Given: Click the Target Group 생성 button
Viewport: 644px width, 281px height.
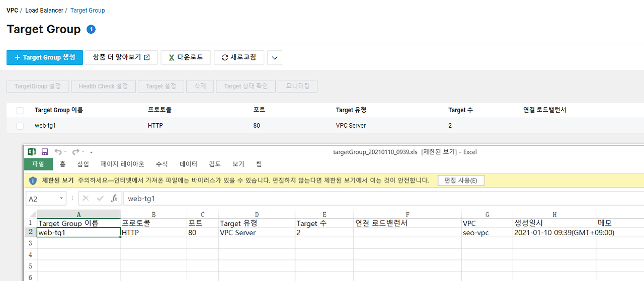Looking at the screenshot, I should click(x=44, y=57).
